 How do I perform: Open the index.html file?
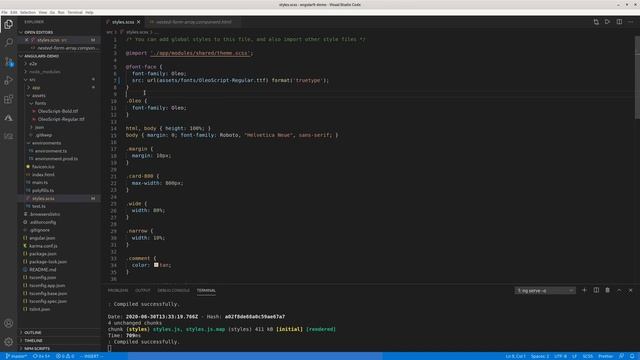click(43, 175)
